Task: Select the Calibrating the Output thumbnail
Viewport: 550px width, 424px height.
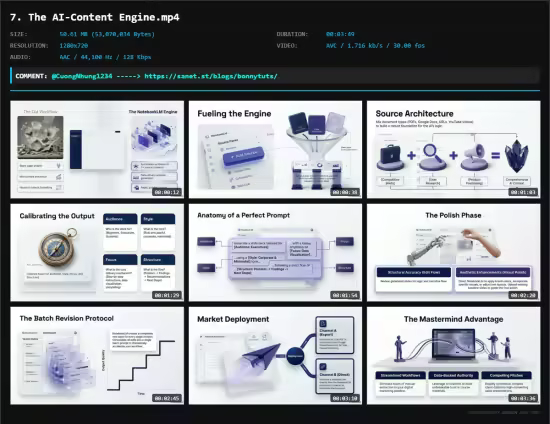Action: pyautogui.click(x=97, y=253)
